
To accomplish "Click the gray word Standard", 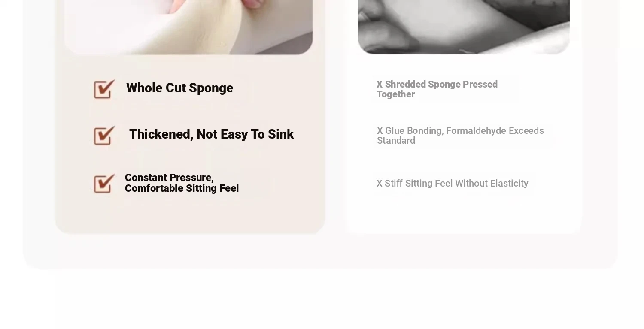I will (396, 141).
